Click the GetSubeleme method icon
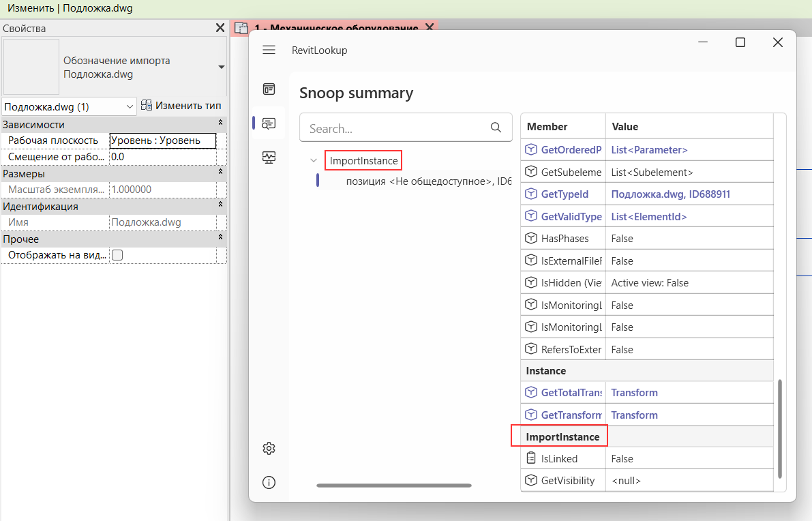Viewport: 812px width, 521px height. point(531,171)
